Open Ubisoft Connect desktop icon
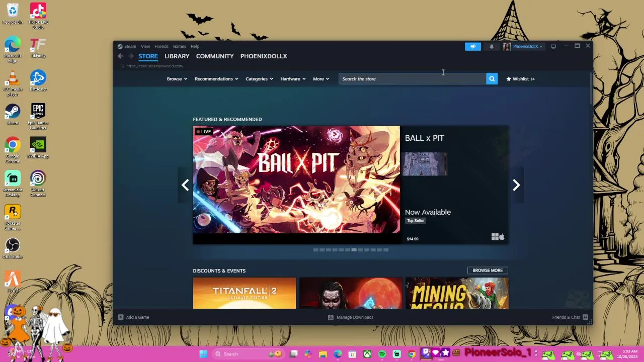 [x=38, y=184]
